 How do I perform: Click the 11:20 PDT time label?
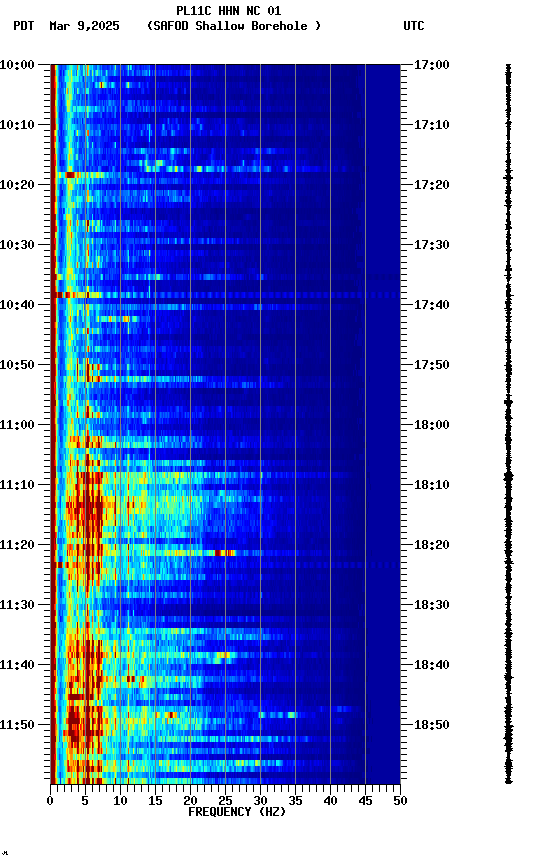pyautogui.click(x=17, y=545)
